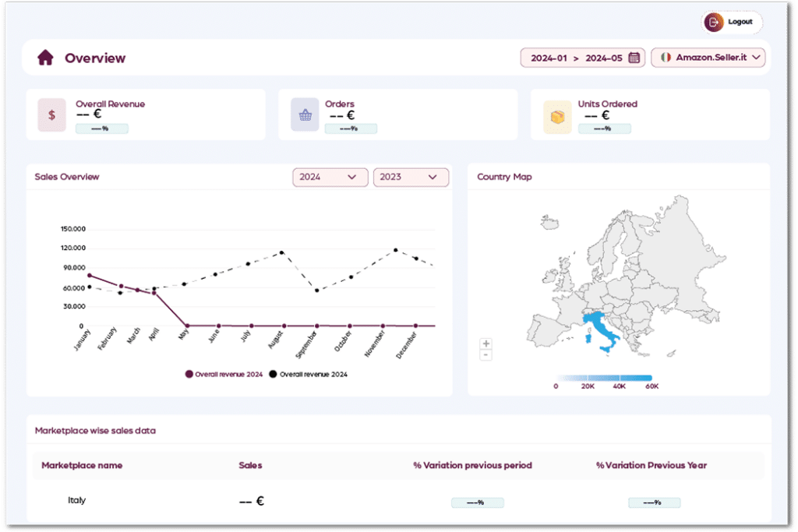The height and width of the screenshot is (532, 798).
Task: Select the Italy marketplace row
Action: point(76,500)
